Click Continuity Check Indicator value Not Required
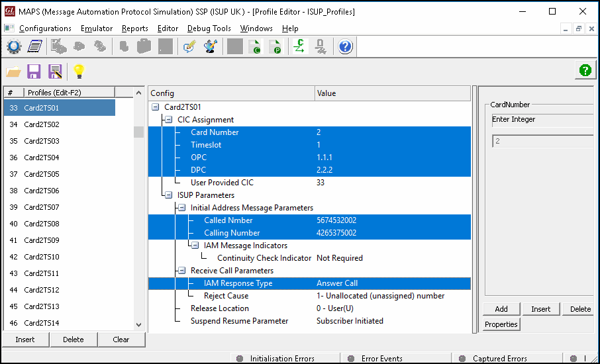Screen dimensions: 600x364 click(340, 258)
